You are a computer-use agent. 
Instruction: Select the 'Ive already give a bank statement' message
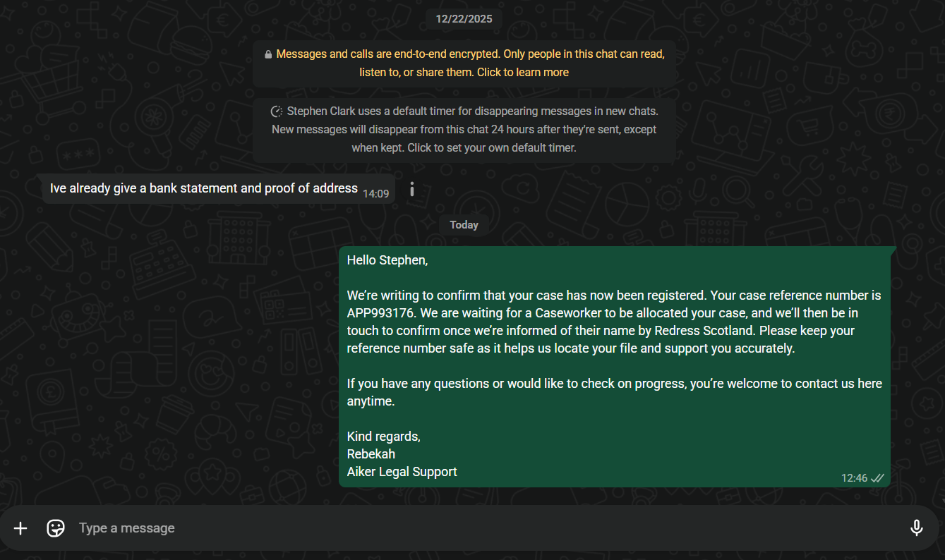tap(204, 188)
